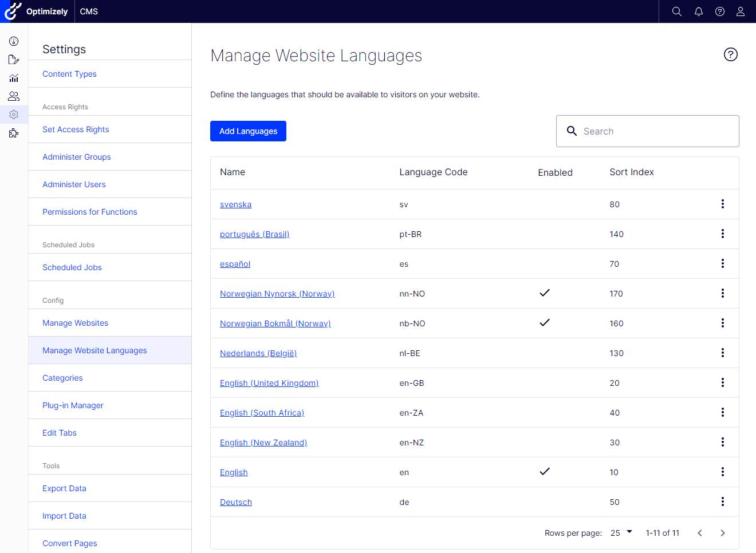Image resolution: width=756 pixels, height=553 pixels.
Task: Click the notifications bell icon
Action: point(698,11)
